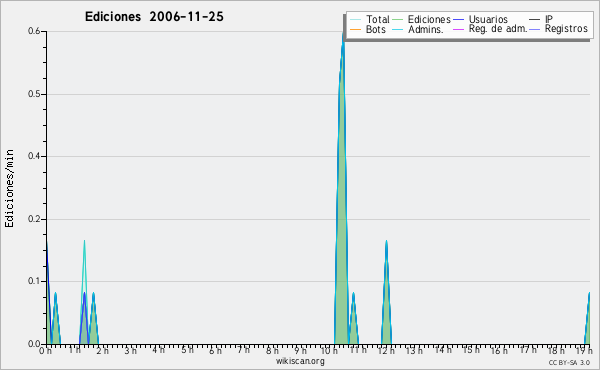Click the 16 h x-axis label
Viewport: 600px width, 370px height.
pyautogui.click(x=499, y=350)
